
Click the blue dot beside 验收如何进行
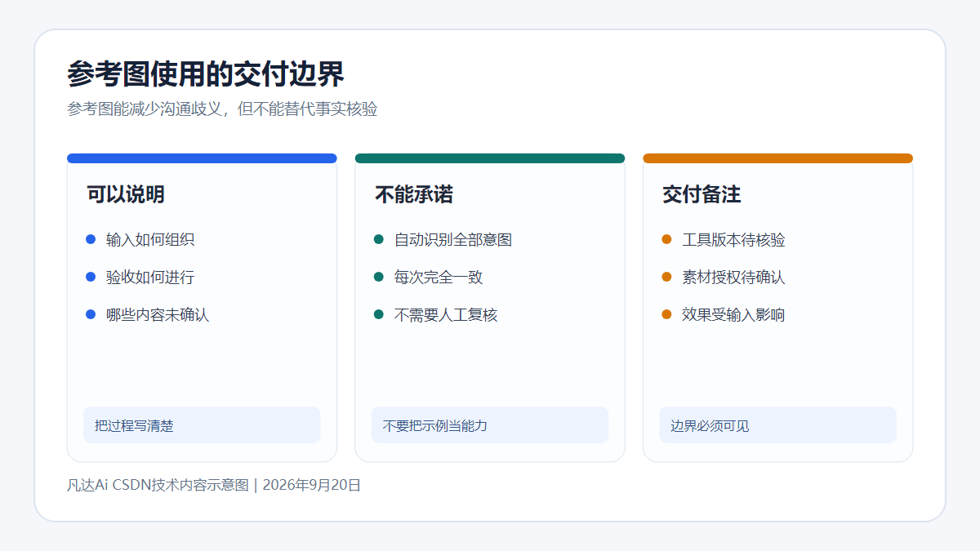tap(91, 277)
